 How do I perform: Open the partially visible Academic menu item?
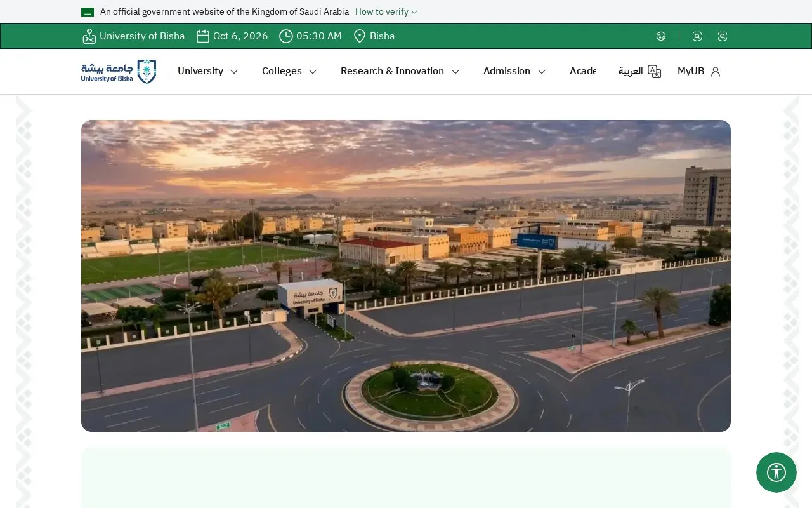tap(582, 71)
